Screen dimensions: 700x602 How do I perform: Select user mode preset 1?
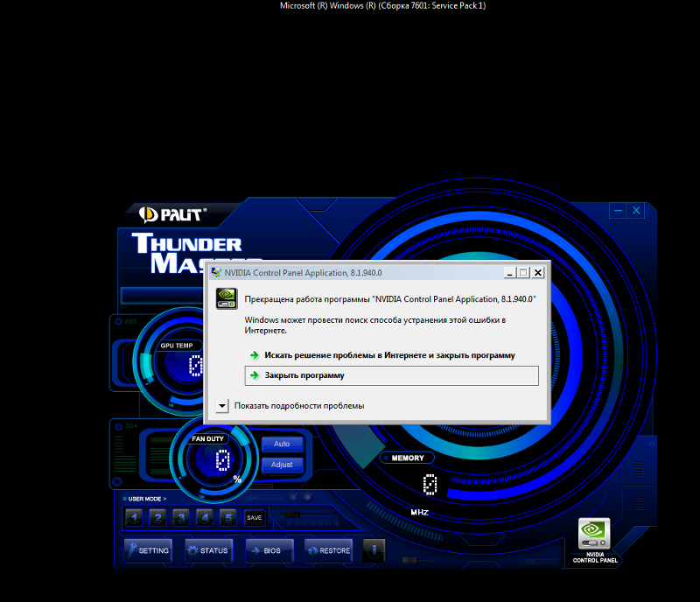[135, 518]
